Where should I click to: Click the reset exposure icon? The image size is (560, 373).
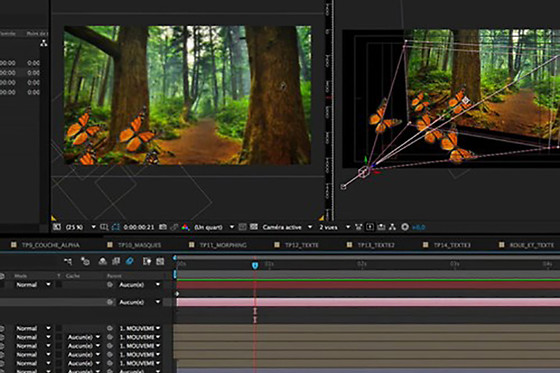point(405,227)
